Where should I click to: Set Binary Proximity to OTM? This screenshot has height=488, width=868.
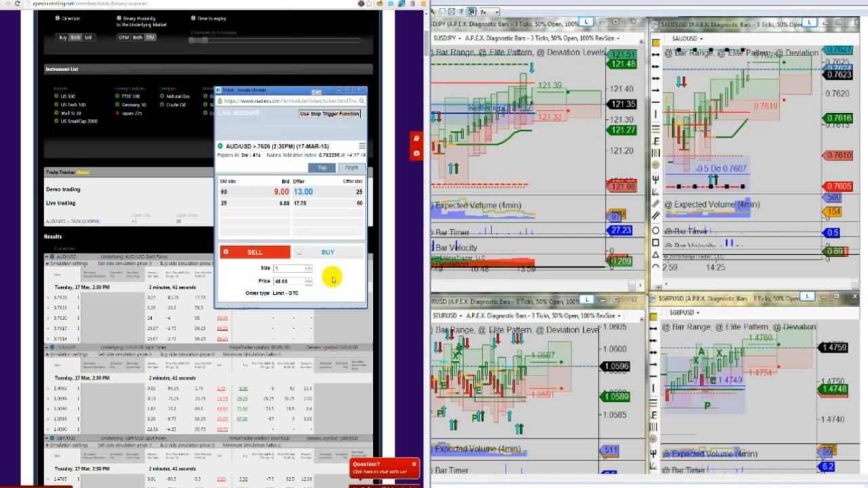point(124,37)
